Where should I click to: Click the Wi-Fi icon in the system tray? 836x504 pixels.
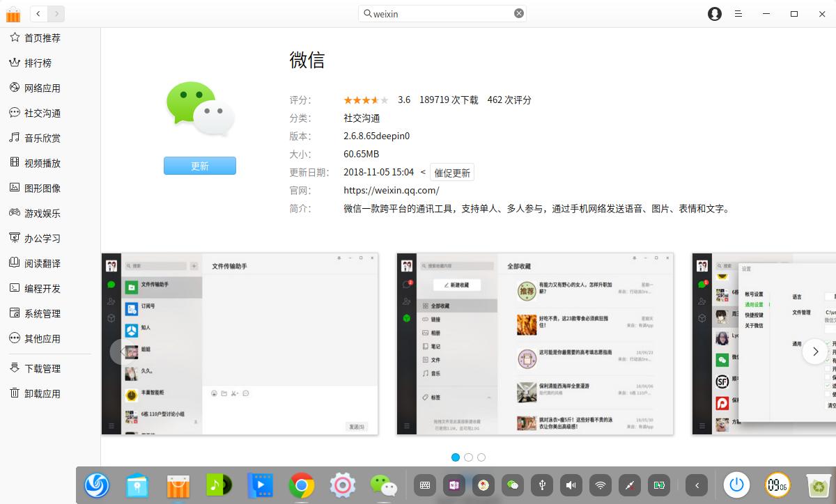tap(601, 485)
